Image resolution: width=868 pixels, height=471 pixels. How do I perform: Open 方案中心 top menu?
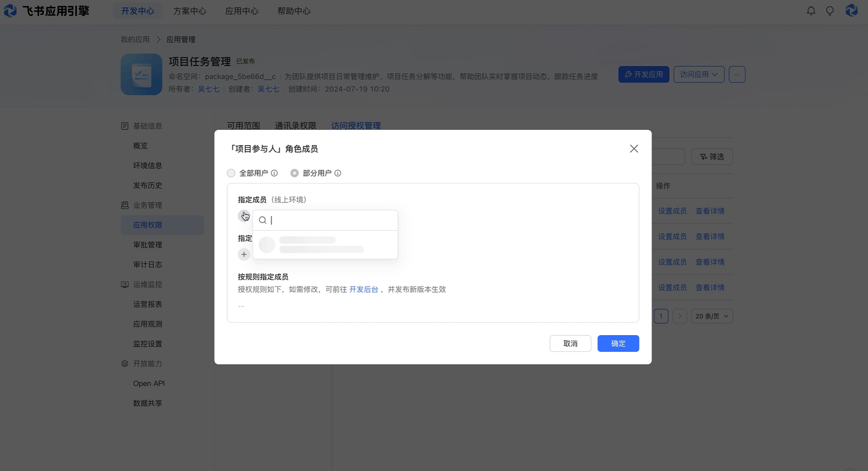190,11
